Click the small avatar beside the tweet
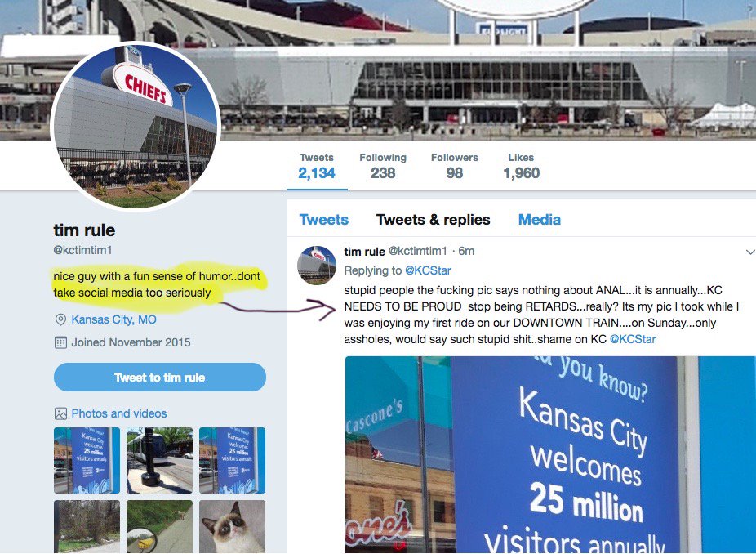The width and height of the screenshot is (756, 554). pos(316,265)
